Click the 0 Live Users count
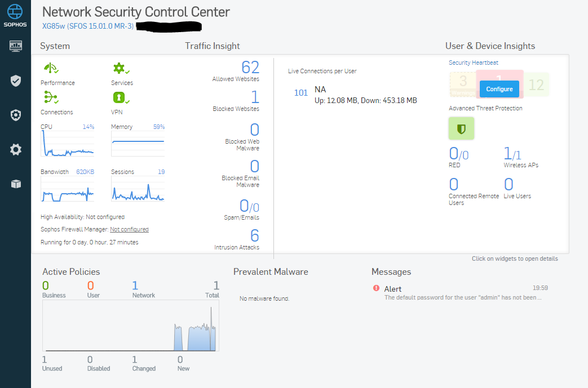588x388 pixels. [x=509, y=184]
